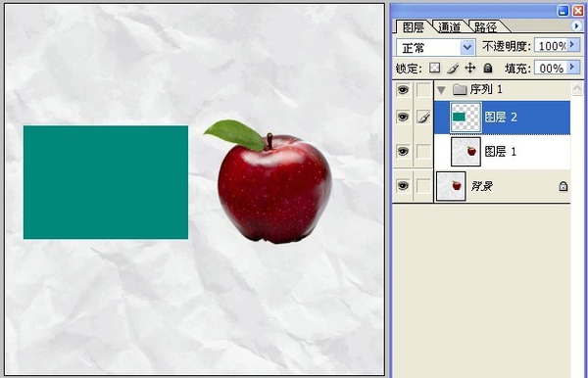Image resolution: width=588 pixels, height=378 pixels.
Task: Click the lock image pixels brush icon
Action: coord(453,68)
